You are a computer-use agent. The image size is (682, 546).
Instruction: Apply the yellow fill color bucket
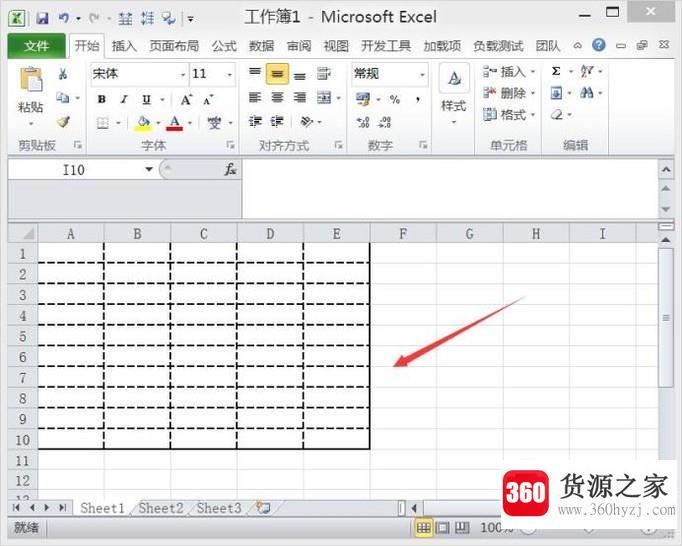(143, 123)
